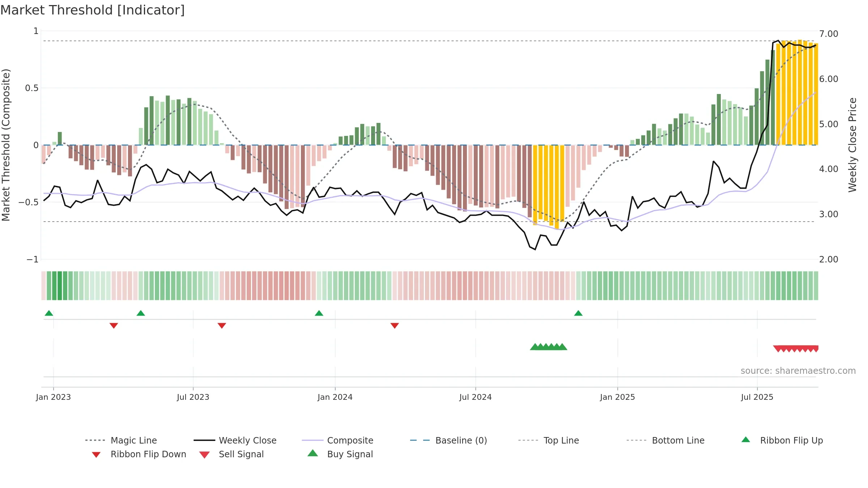868x488 pixels.
Task: Click the −0.5 left axis tick label
Action: (29, 202)
